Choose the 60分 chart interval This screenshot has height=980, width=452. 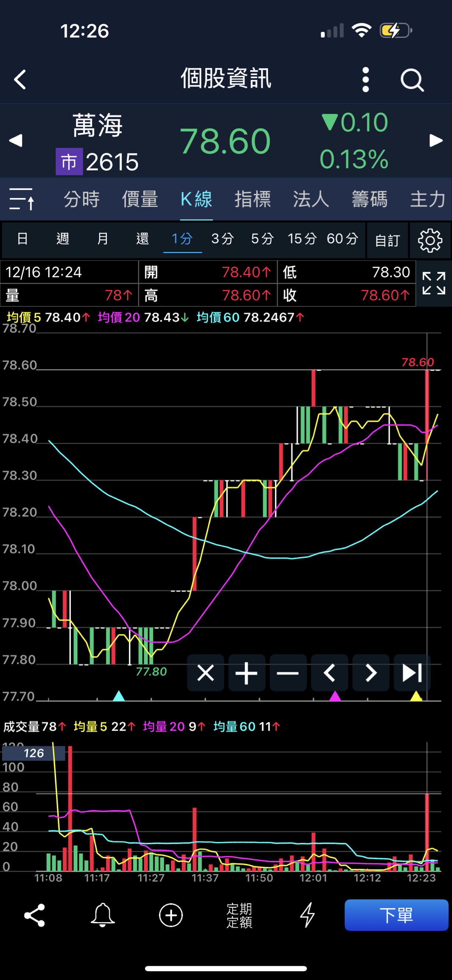pyautogui.click(x=342, y=239)
